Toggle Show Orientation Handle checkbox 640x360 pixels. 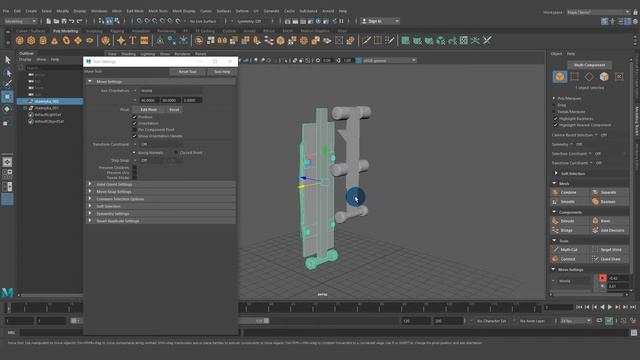134,136
